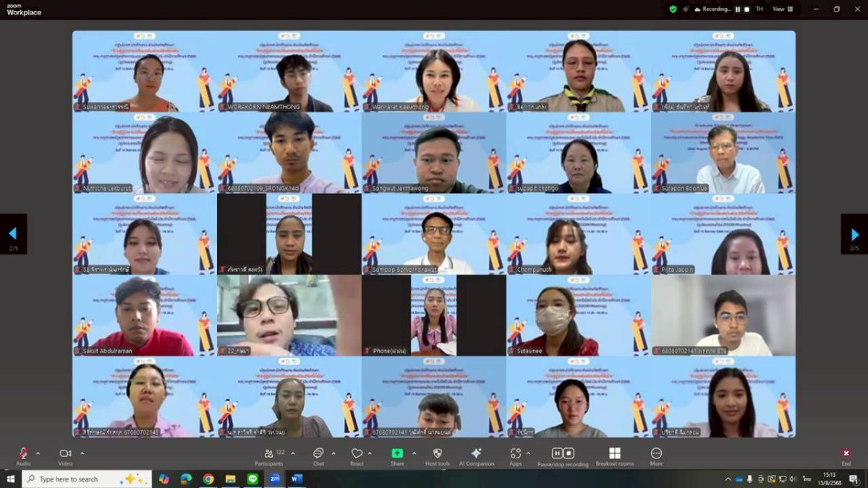Expand the Share options arrow
Image resolution: width=868 pixels, height=488 pixels.
pos(414,453)
